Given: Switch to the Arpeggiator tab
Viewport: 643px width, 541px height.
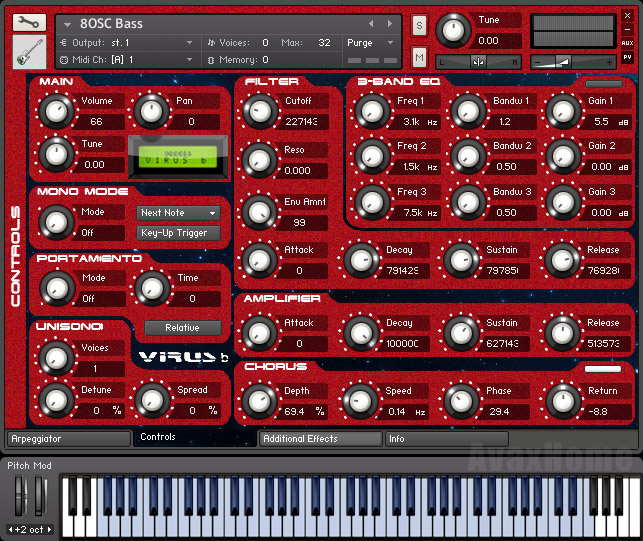Looking at the screenshot, I should point(68,439).
